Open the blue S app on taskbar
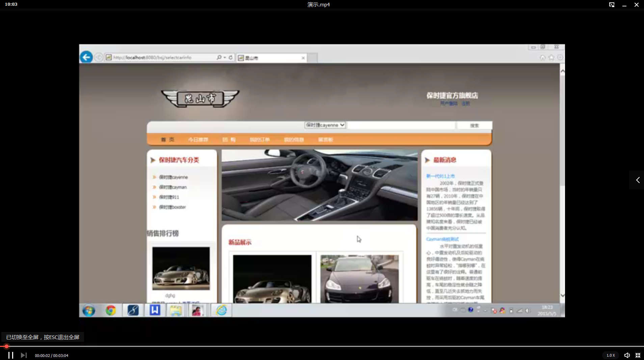The height and width of the screenshot is (360, 644). [133, 310]
